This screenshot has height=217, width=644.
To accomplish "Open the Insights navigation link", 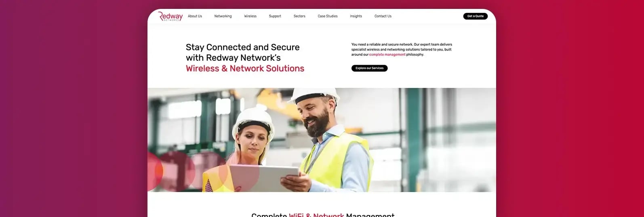I will tap(356, 16).
